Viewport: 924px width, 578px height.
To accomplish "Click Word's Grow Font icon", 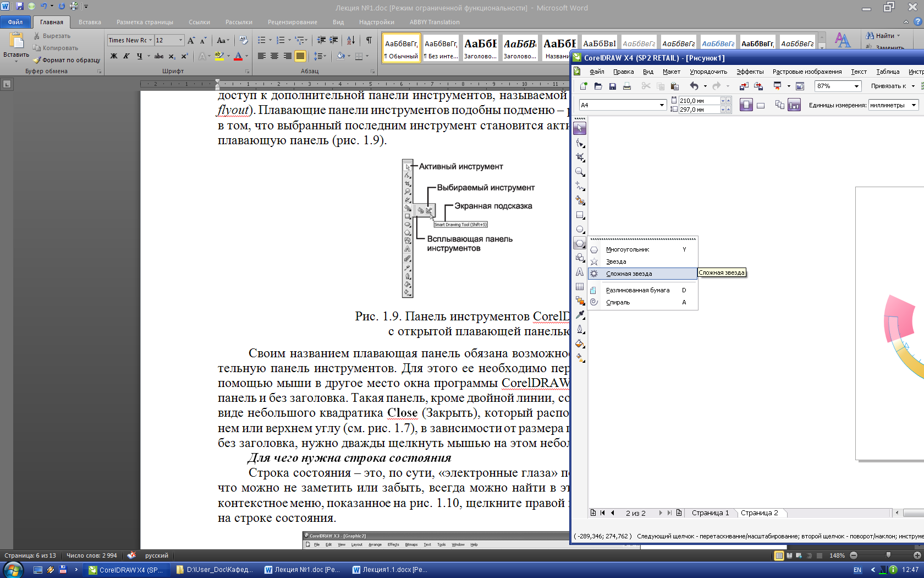I will point(191,40).
